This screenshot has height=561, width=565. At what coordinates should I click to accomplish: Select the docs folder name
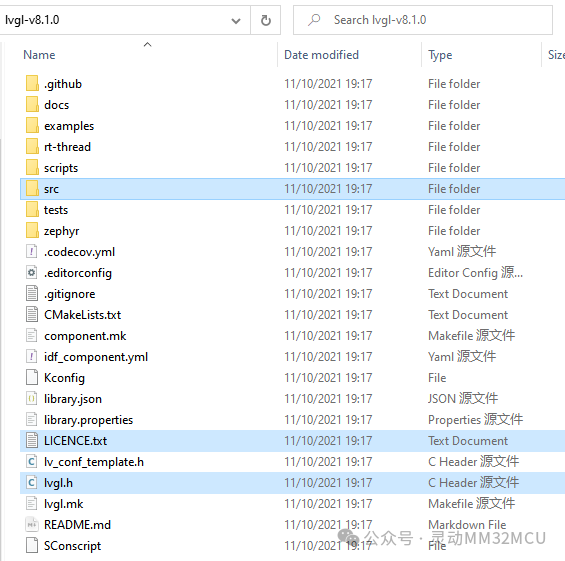click(x=57, y=105)
